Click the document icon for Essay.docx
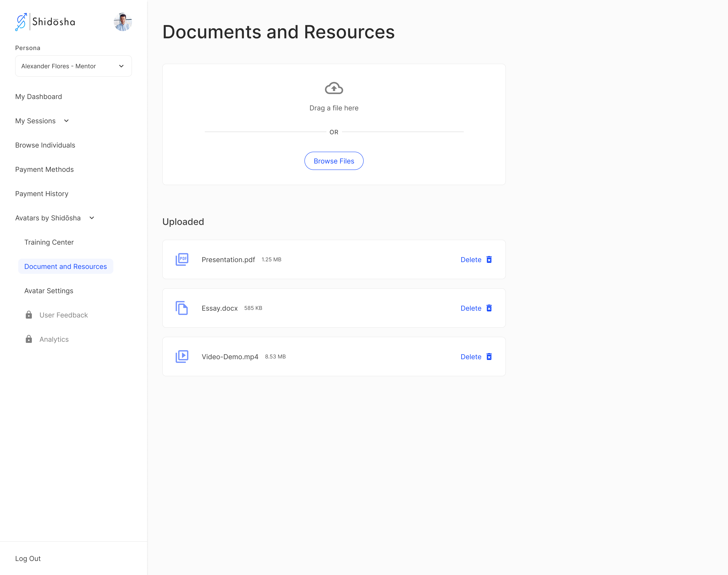The image size is (728, 575). 182,308
